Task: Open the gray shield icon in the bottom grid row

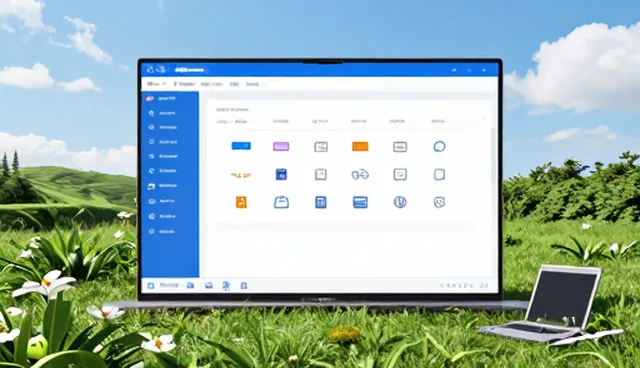Action: click(x=439, y=202)
